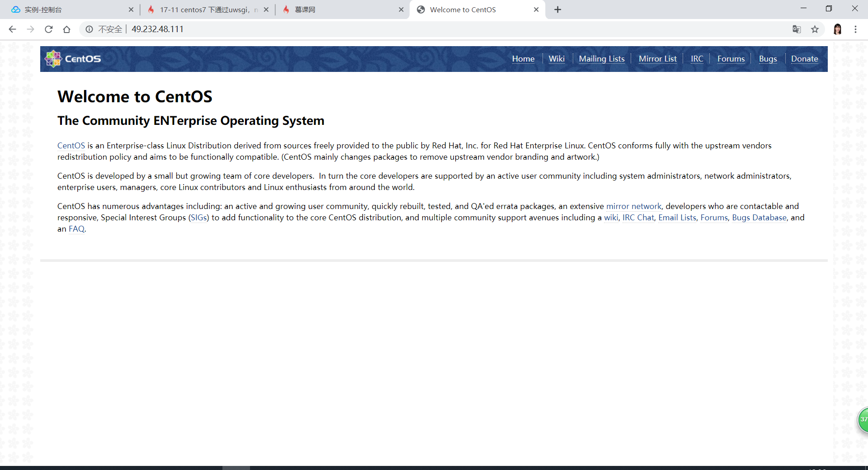Screen dimensions: 868x470
Task: Open a new browser tab
Action: click(x=557, y=9)
